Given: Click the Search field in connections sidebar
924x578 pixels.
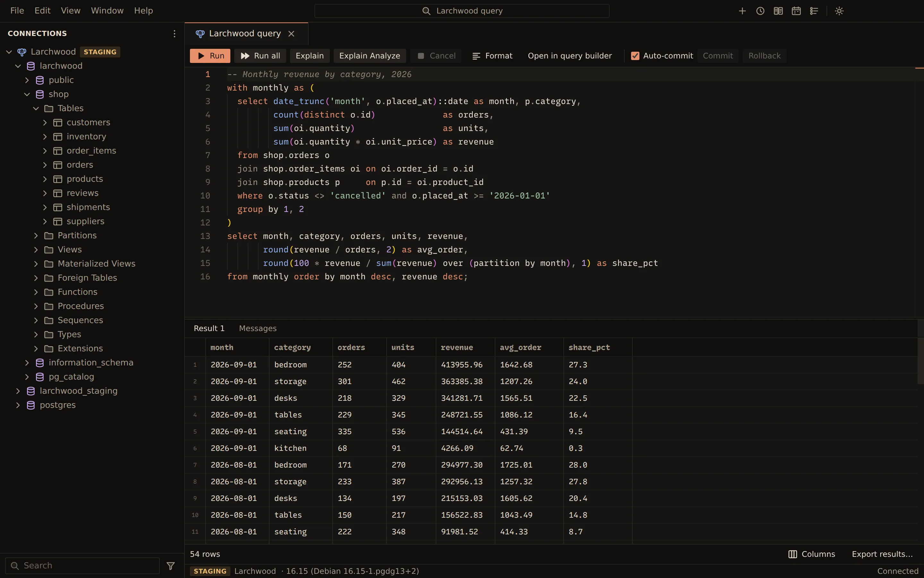Looking at the screenshot, I should (x=82, y=566).
